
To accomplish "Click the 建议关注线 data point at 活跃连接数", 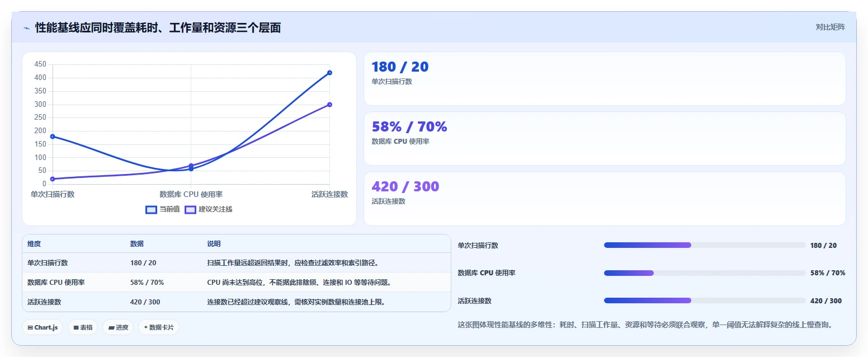I will click(329, 105).
